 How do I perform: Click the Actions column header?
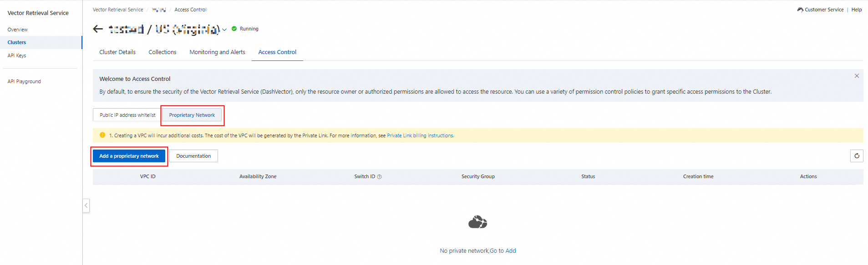[x=808, y=176]
